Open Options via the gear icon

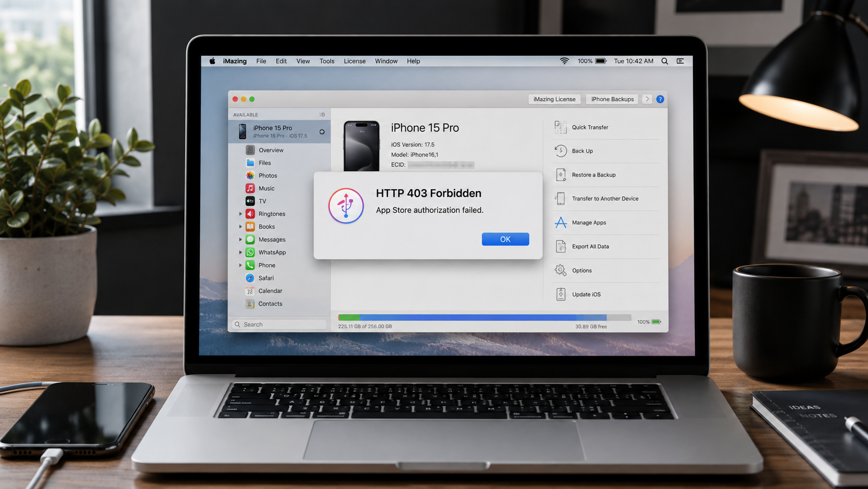pyautogui.click(x=560, y=270)
